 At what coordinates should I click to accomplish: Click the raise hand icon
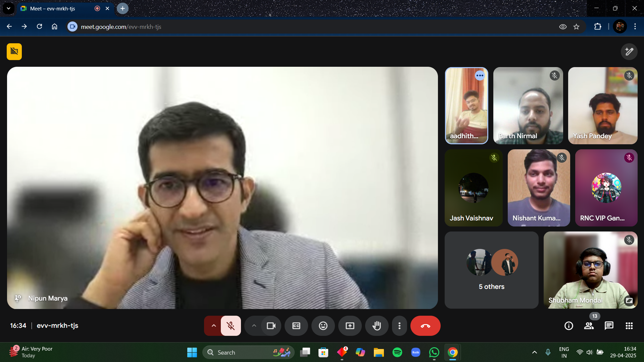[x=377, y=326]
